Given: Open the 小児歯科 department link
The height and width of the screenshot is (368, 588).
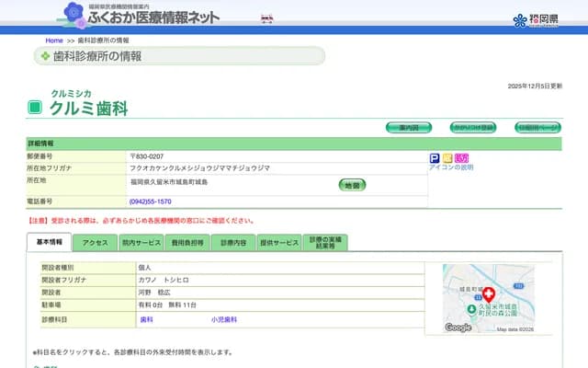Looking at the screenshot, I should click(x=223, y=319).
